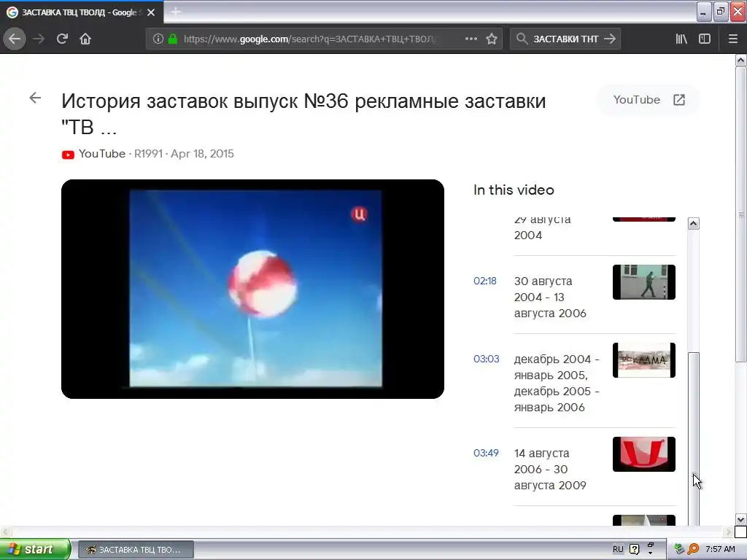This screenshot has height=560, width=747.
Task: Click the page scrollbar up arrow
Action: pyautogui.click(x=741, y=60)
